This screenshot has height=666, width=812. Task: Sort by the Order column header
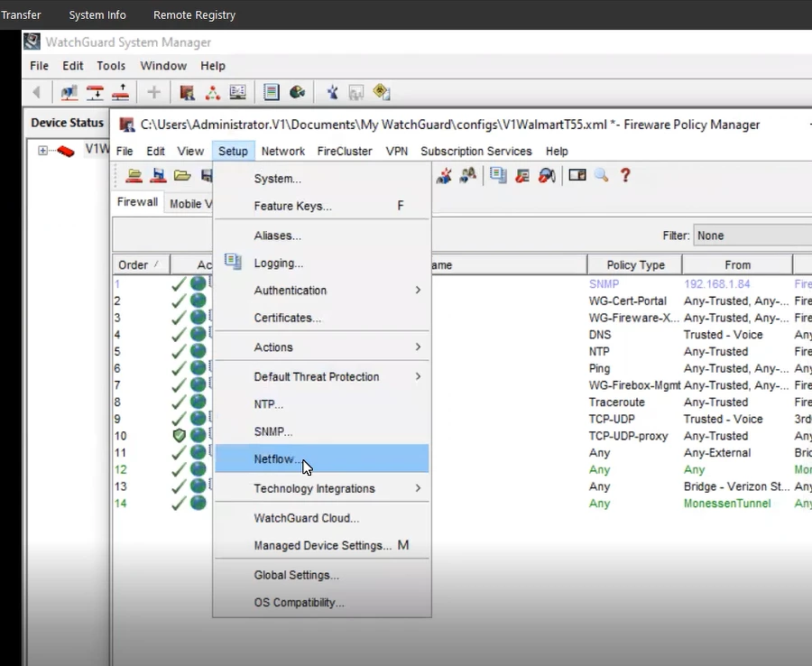141,264
